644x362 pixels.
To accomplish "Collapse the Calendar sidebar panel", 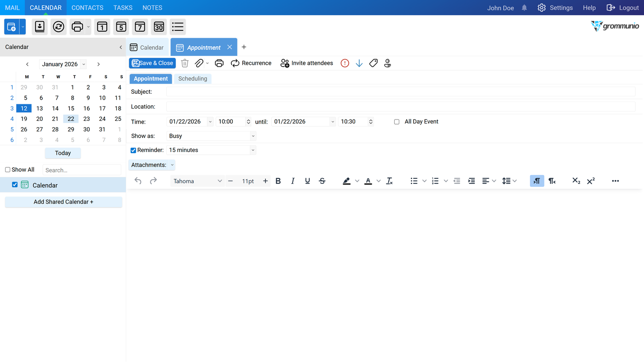I will point(121,47).
